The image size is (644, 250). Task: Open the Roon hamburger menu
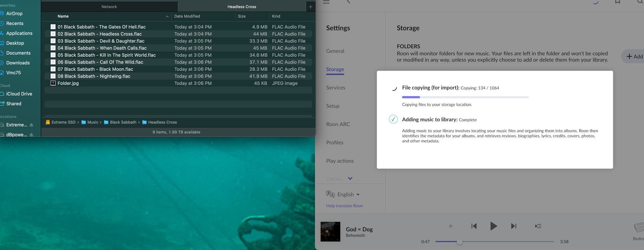click(x=326, y=2)
